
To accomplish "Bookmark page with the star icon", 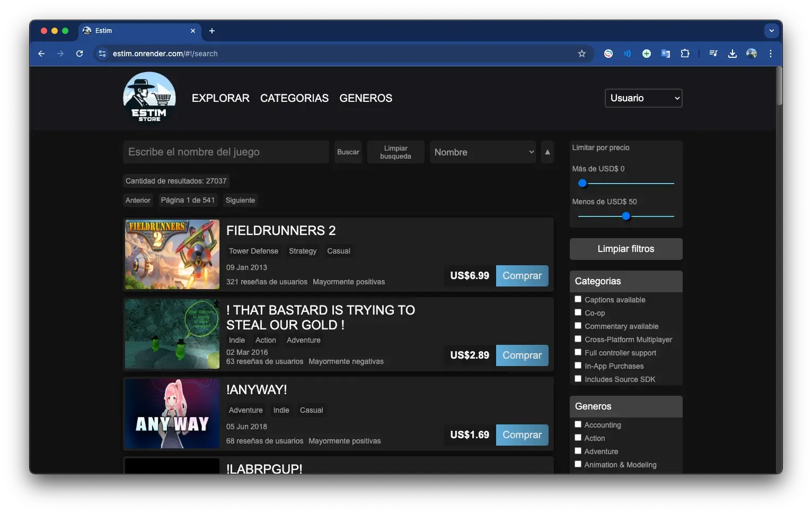I will click(581, 54).
